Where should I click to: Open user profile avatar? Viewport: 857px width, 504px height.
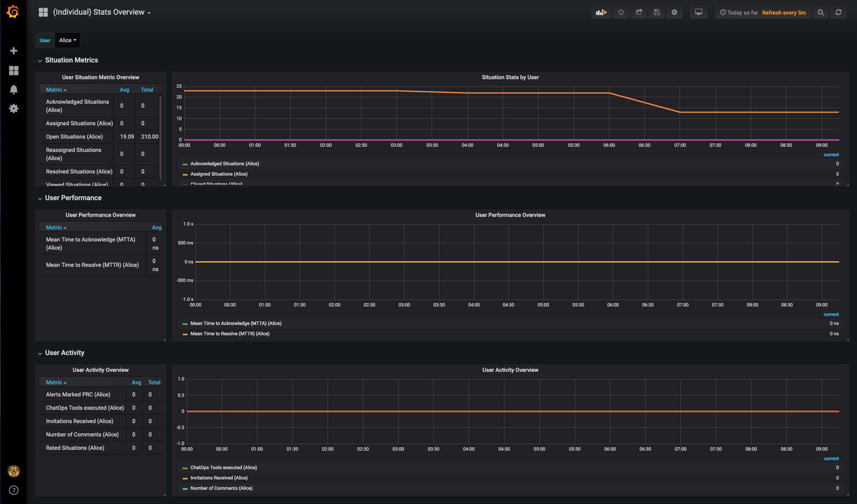[x=14, y=471]
